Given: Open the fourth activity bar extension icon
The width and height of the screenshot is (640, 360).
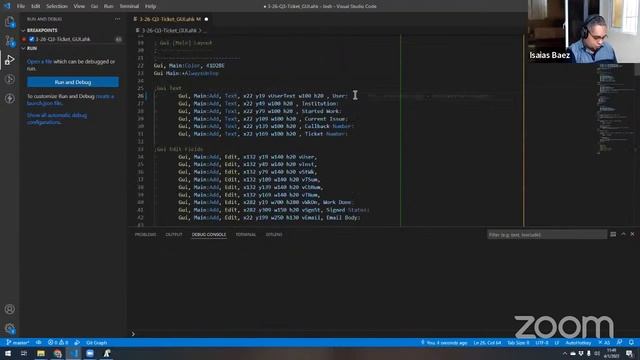Looking at the screenshot, I should pyautogui.click(x=10, y=79).
